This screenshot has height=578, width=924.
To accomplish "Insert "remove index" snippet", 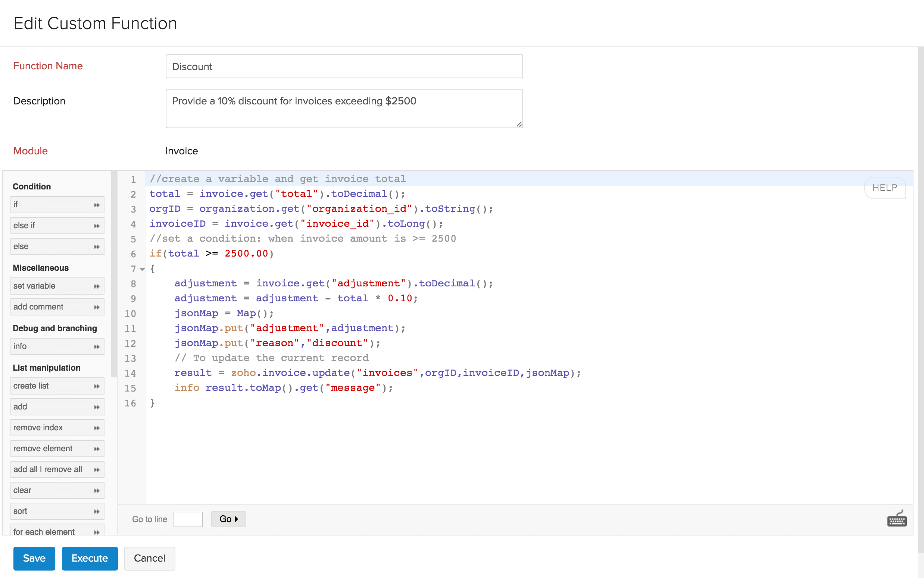I will tap(97, 427).
